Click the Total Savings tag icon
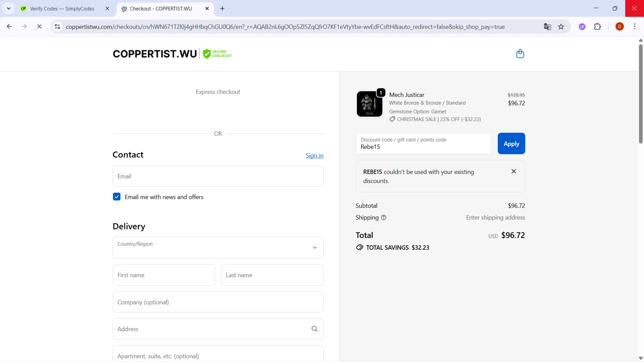The image size is (644, 362). pos(360,247)
